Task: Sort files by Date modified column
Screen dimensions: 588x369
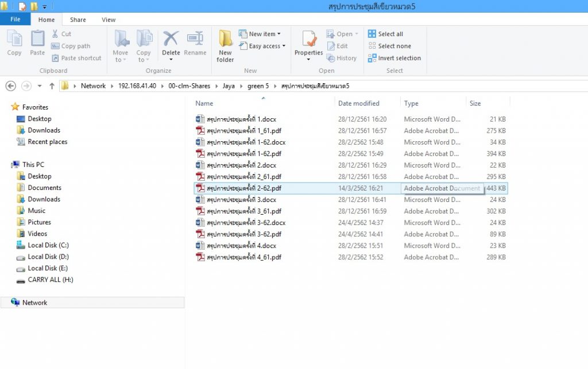Action: [x=358, y=103]
